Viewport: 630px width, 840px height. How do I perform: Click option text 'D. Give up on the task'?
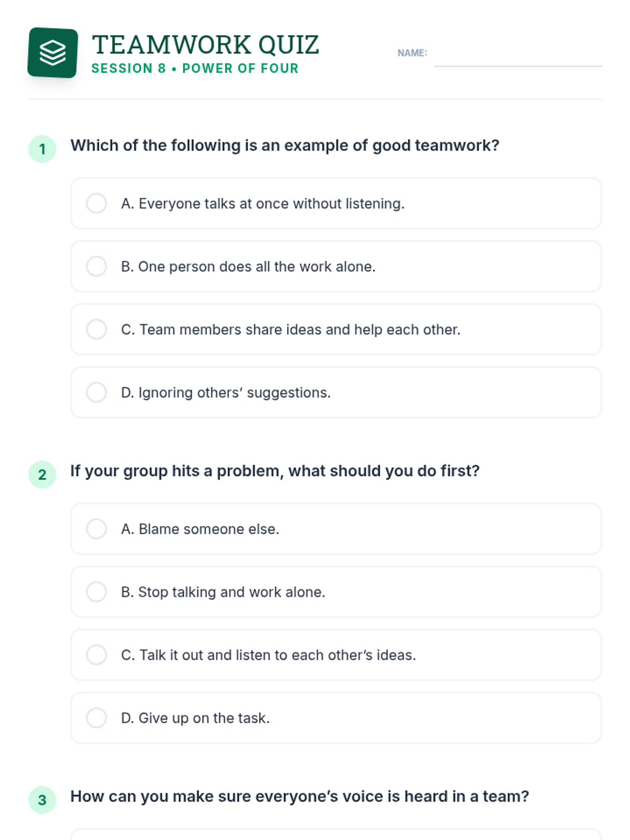(x=195, y=718)
